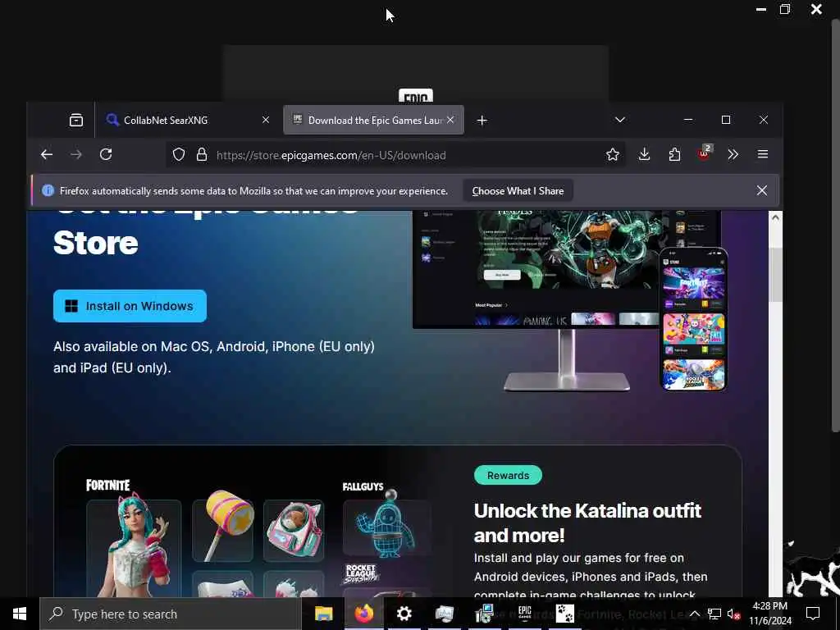This screenshot has width=840, height=630.
Task: Click Choose What I Share button
Action: [x=518, y=190]
